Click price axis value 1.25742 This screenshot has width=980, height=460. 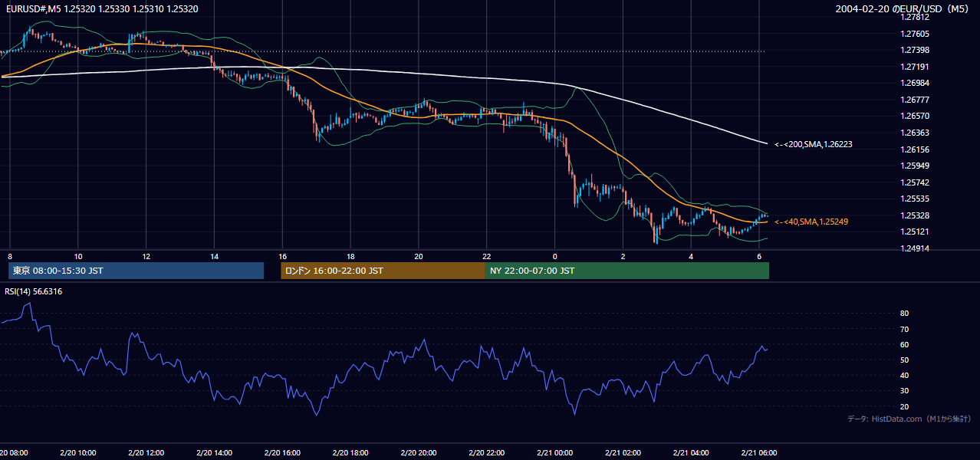(x=916, y=182)
